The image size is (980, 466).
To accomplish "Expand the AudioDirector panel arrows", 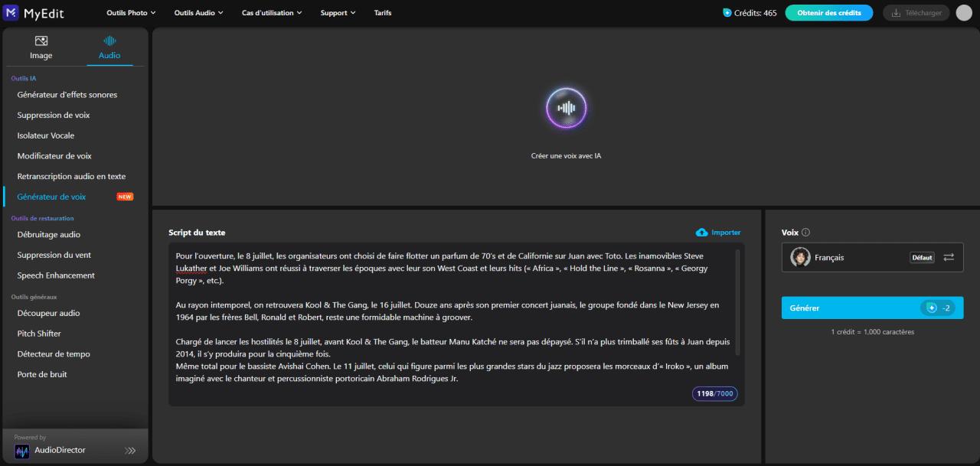I will [130, 450].
